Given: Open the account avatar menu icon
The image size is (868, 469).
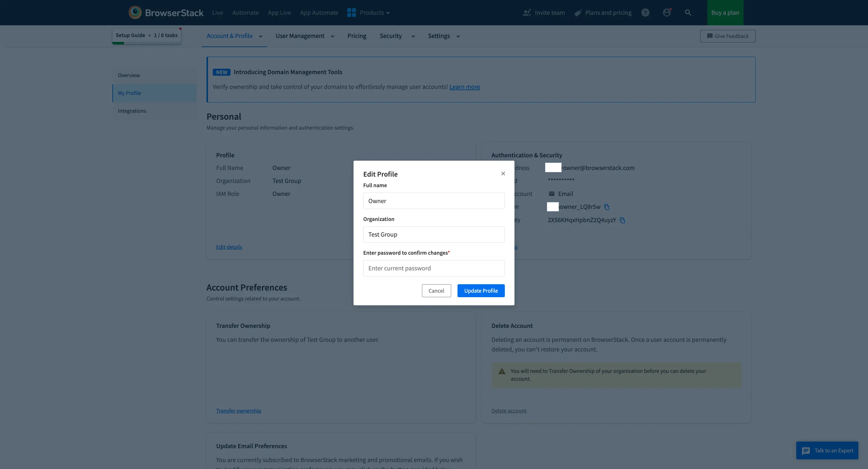Looking at the screenshot, I should 666,12.
